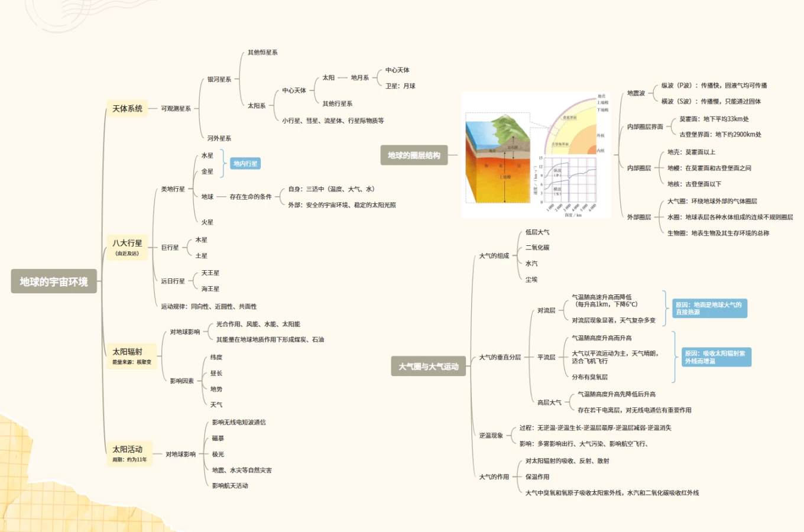Select the 分布有臭氧层 node
Screen dimensions: 804x532
[589, 377]
